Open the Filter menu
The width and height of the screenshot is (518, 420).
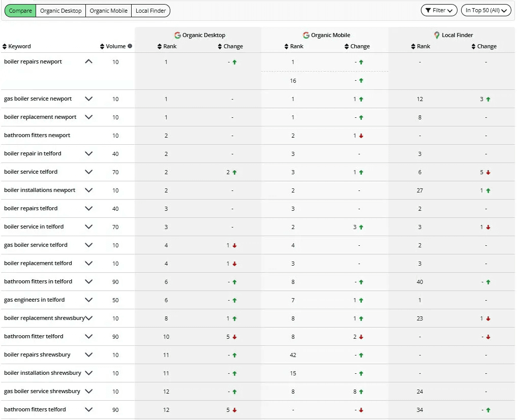(x=439, y=10)
